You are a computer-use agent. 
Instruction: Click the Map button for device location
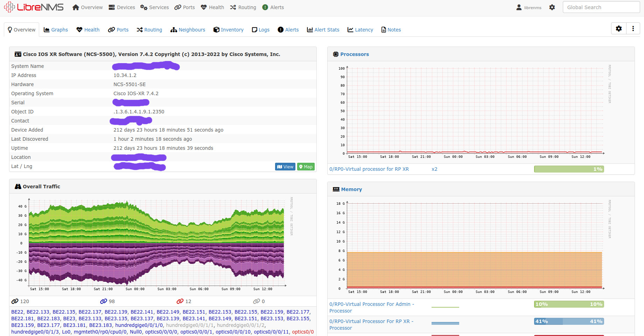[305, 167]
